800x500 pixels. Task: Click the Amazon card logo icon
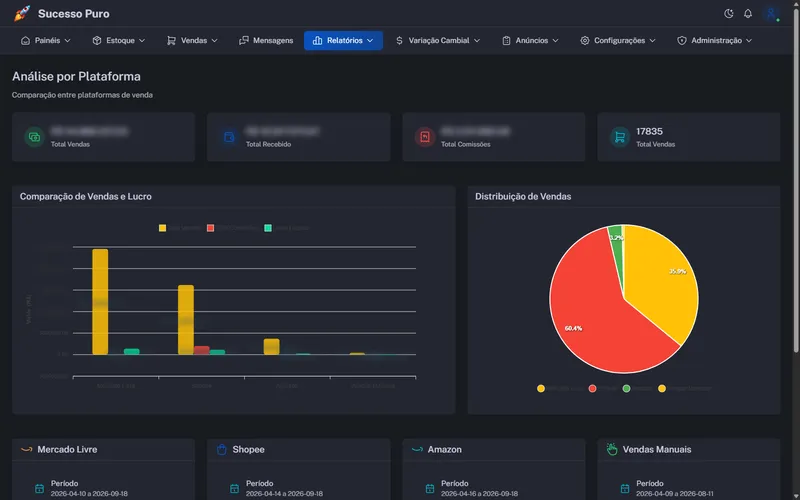[x=417, y=449]
